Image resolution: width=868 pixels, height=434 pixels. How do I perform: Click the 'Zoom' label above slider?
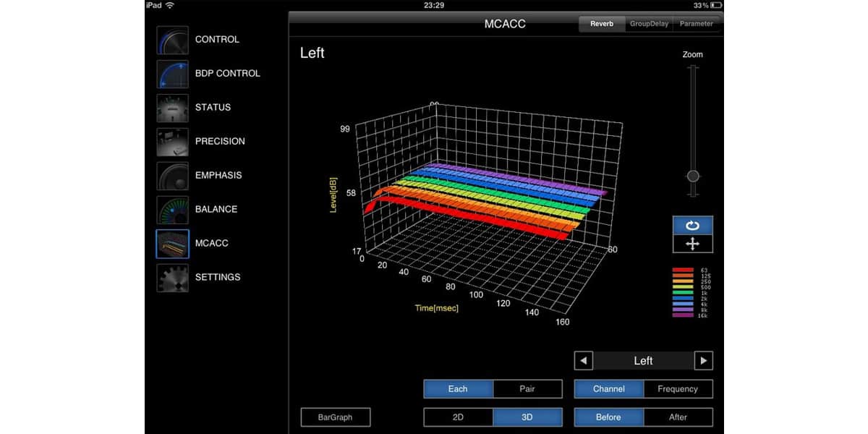point(692,54)
